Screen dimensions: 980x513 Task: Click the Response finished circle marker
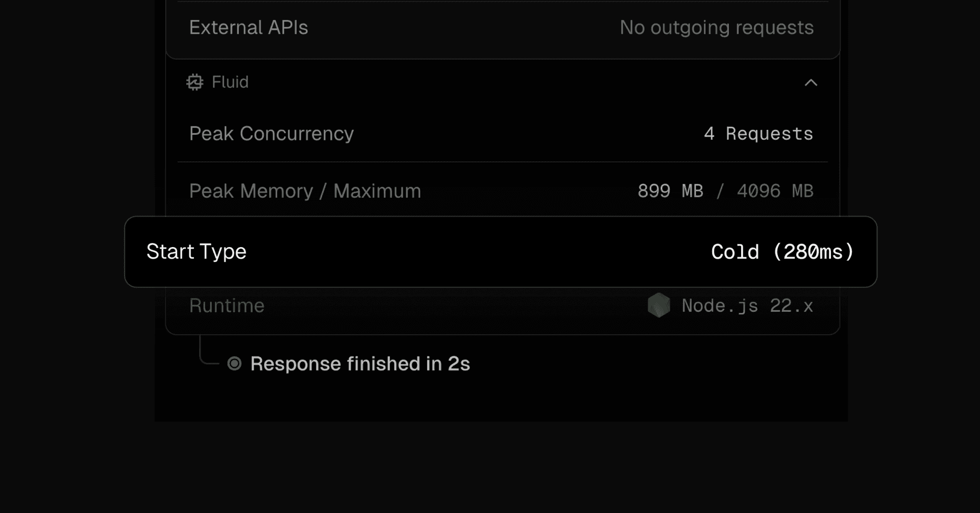point(234,363)
